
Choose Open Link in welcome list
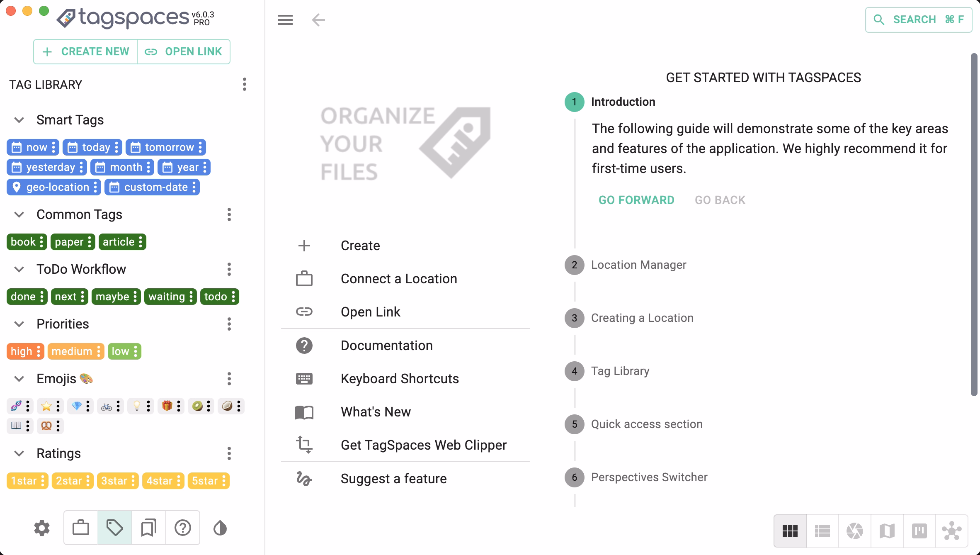[405, 312]
